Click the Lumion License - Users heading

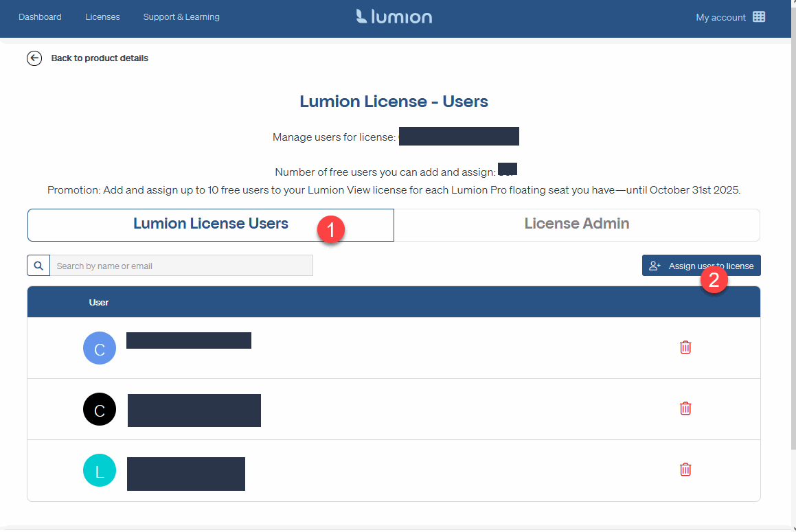394,102
